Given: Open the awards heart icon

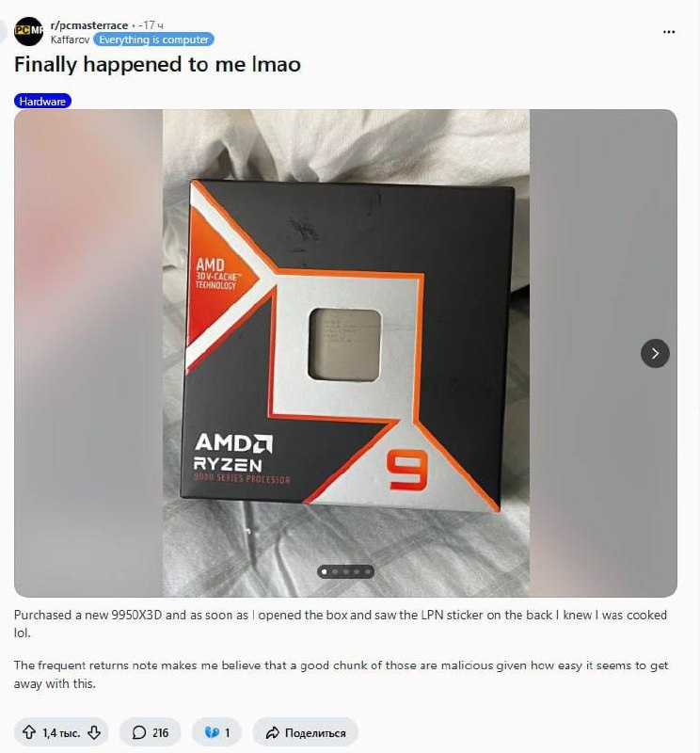Looking at the screenshot, I should (216, 732).
